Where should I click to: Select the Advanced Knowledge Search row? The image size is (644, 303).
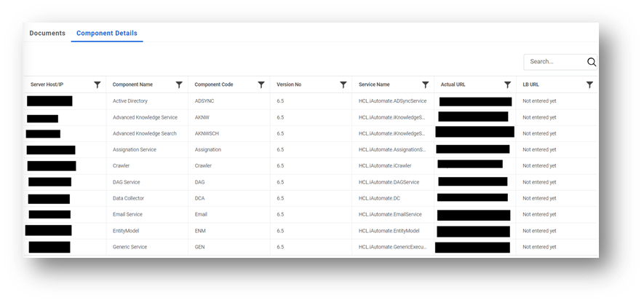311,133
